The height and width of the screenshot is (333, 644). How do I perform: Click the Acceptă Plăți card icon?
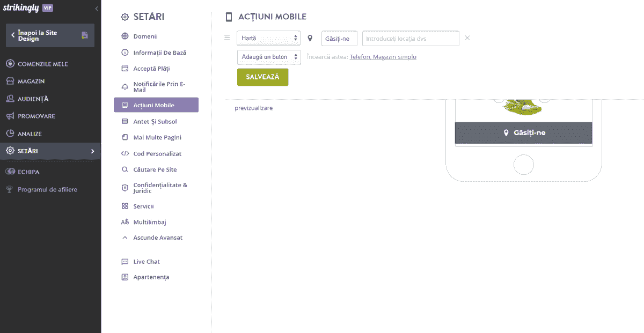pos(125,69)
